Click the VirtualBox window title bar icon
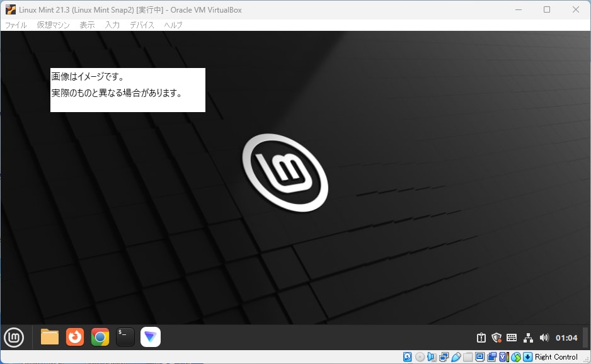The width and height of the screenshot is (591, 364). (11, 9)
